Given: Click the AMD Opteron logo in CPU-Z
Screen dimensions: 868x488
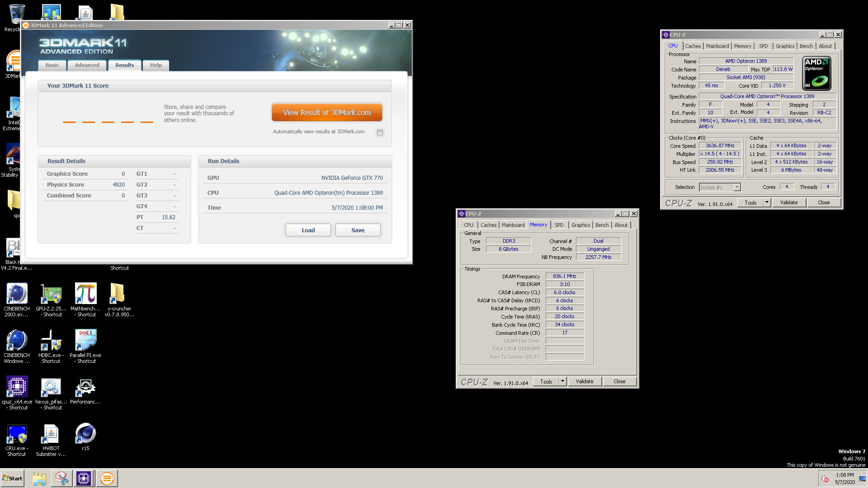Looking at the screenshot, I should [817, 73].
